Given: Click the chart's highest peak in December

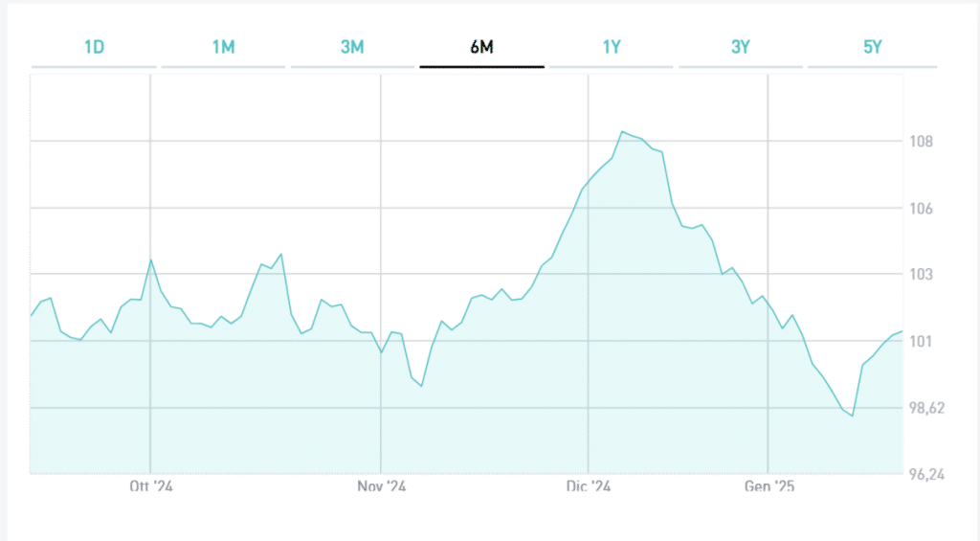Looking at the screenshot, I should [x=622, y=131].
